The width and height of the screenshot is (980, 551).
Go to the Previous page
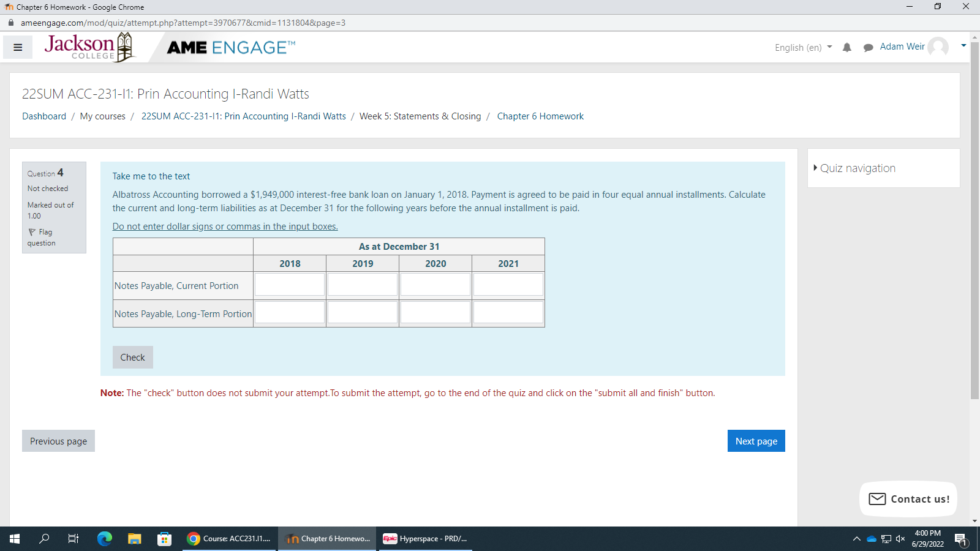pos(58,441)
